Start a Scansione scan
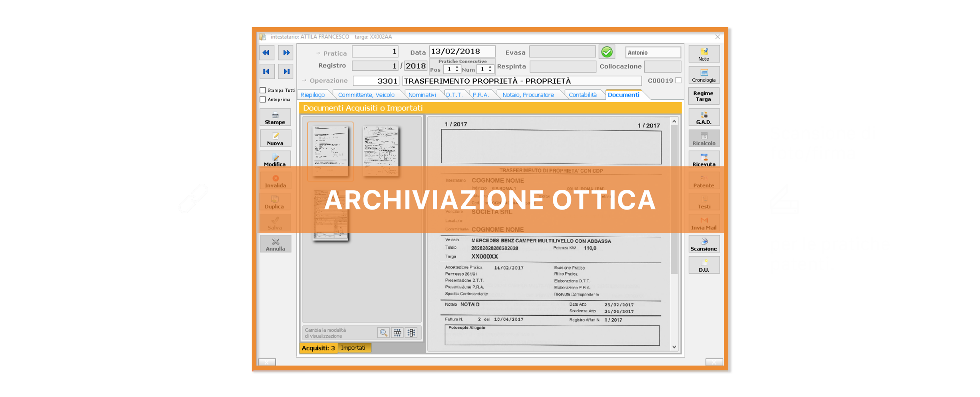 tap(704, 244)
